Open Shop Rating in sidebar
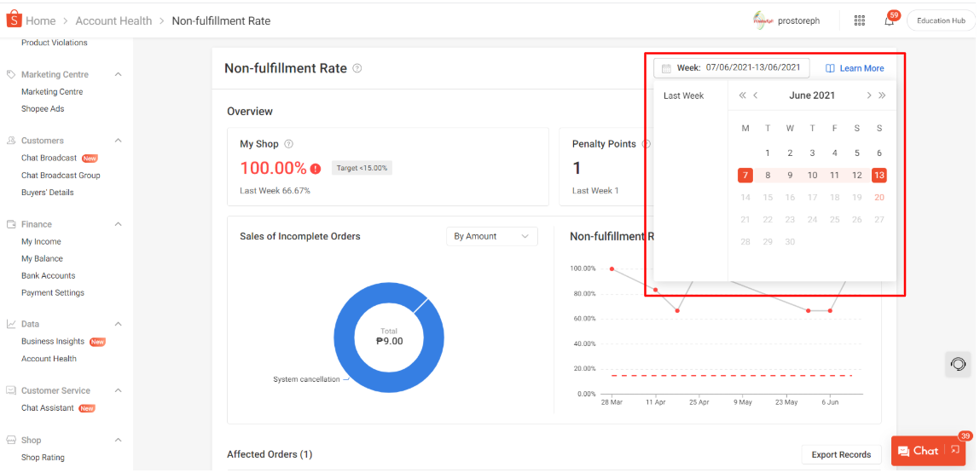Image resolution: width=980 pixels, height=473 pixels. click(43, 458)
